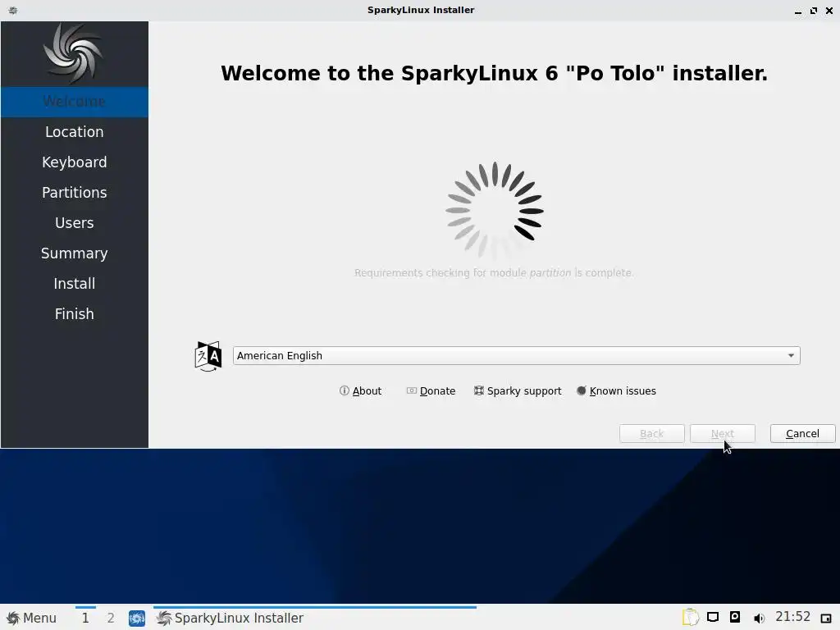This screenshot has height=630, width=840.
Task: Open the American English language dropdown
Action: pos(517,356)
